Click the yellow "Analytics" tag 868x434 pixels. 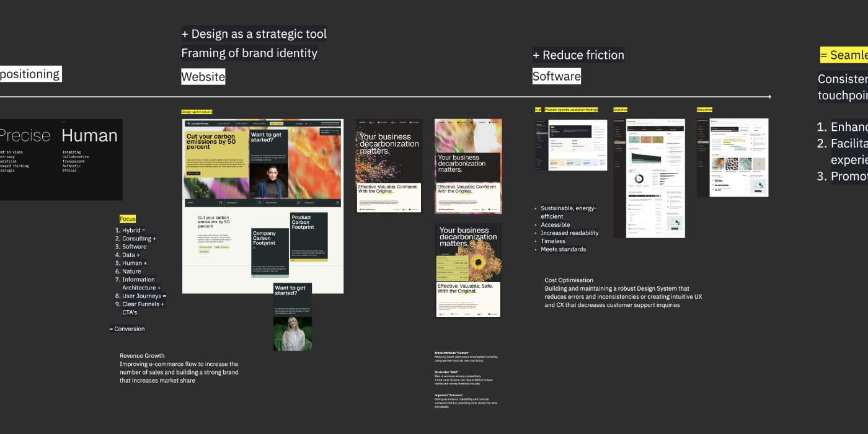point(620,110)
